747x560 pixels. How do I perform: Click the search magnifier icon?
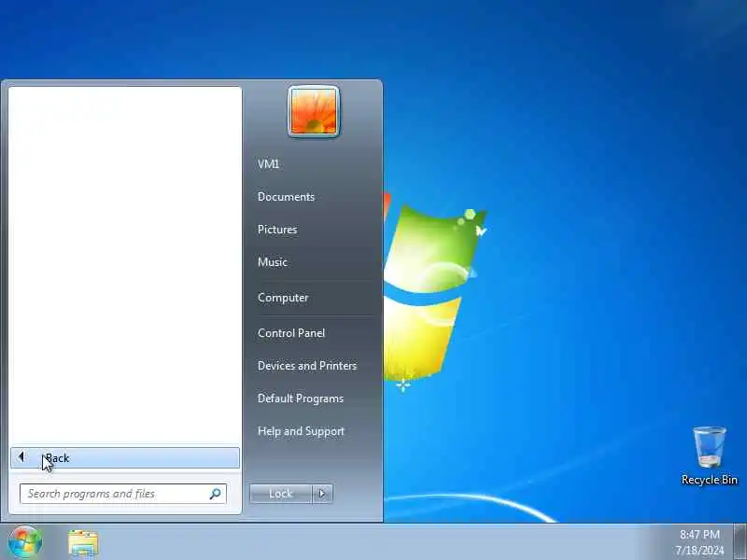[x=216, y=494]
